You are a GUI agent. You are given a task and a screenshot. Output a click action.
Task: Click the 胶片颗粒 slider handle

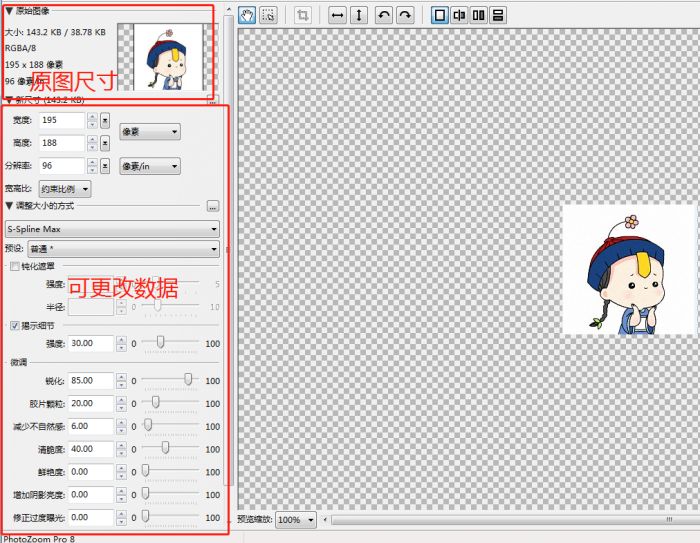tap(155, 402)
